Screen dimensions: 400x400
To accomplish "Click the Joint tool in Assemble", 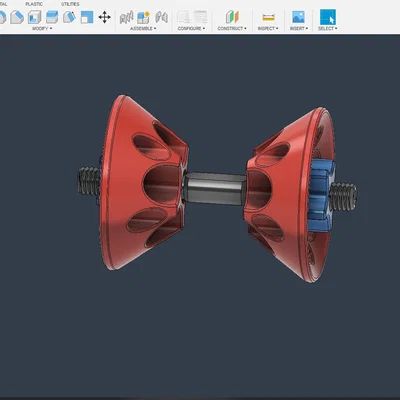I will pos(127,17).
